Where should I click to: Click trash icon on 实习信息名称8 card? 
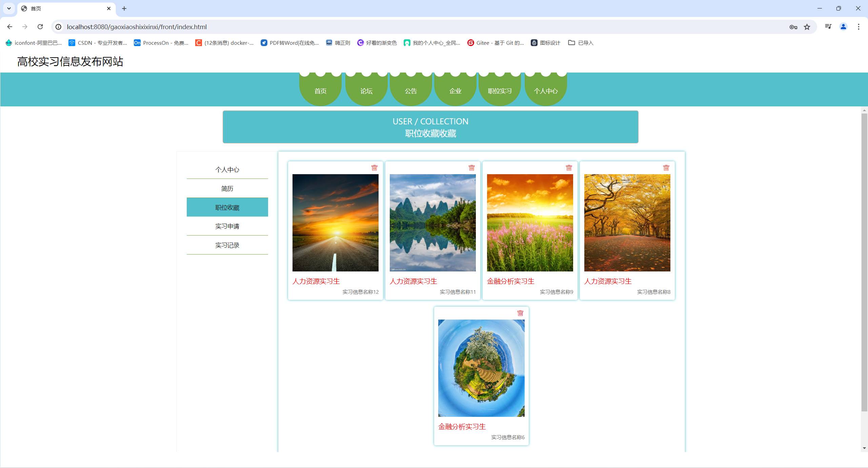coord(666,168)
